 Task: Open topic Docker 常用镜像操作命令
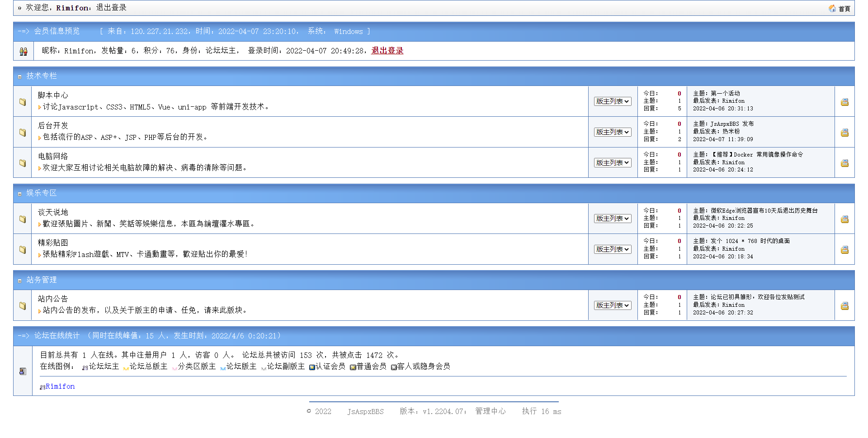tap(757, 155)
